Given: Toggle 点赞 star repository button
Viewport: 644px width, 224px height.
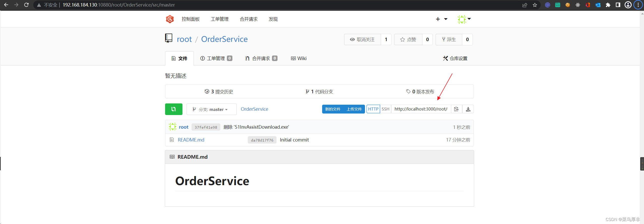Looking at the screenshot, I should [x=408, y=40].
